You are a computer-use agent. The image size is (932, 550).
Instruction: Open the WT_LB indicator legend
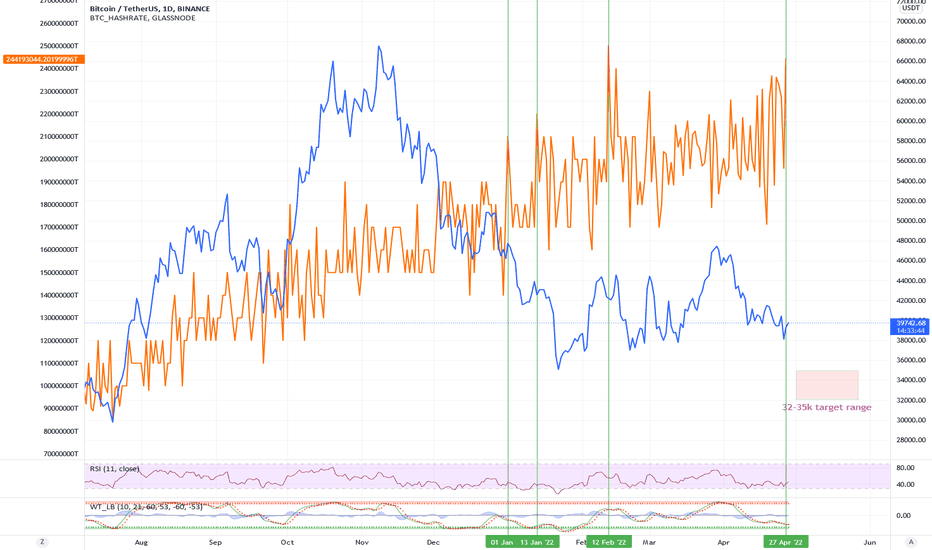coord(146,507)
